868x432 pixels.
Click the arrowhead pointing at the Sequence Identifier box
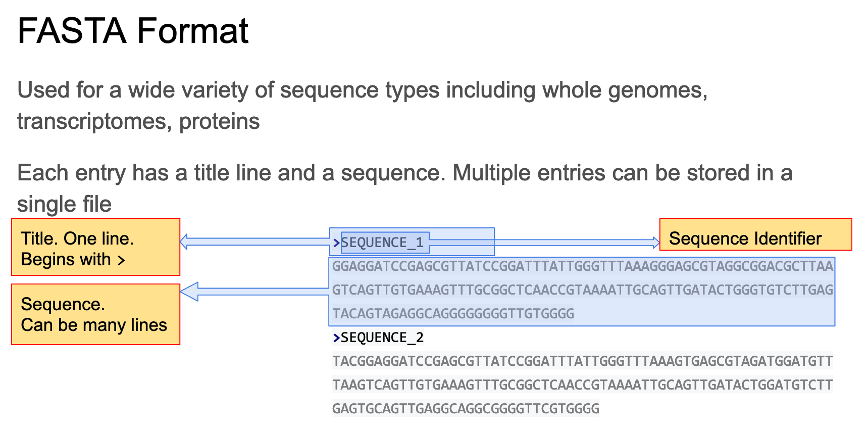[656, 243]
